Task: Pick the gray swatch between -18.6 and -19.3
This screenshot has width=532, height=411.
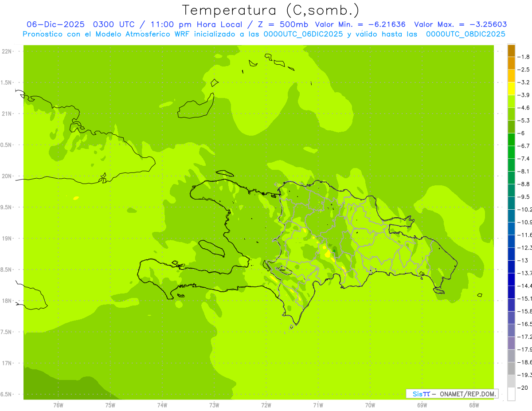Action: click(x=511, y=368)
